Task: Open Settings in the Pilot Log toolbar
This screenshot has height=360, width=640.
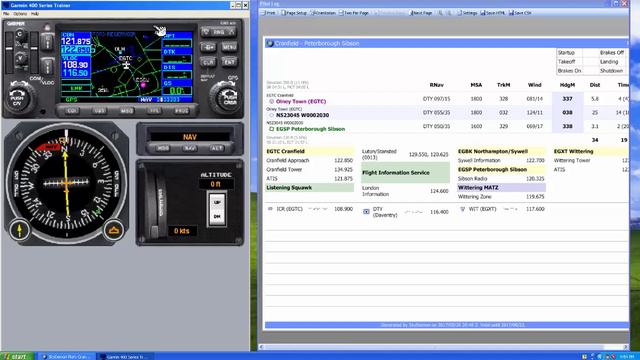Action: pos(467,13)
